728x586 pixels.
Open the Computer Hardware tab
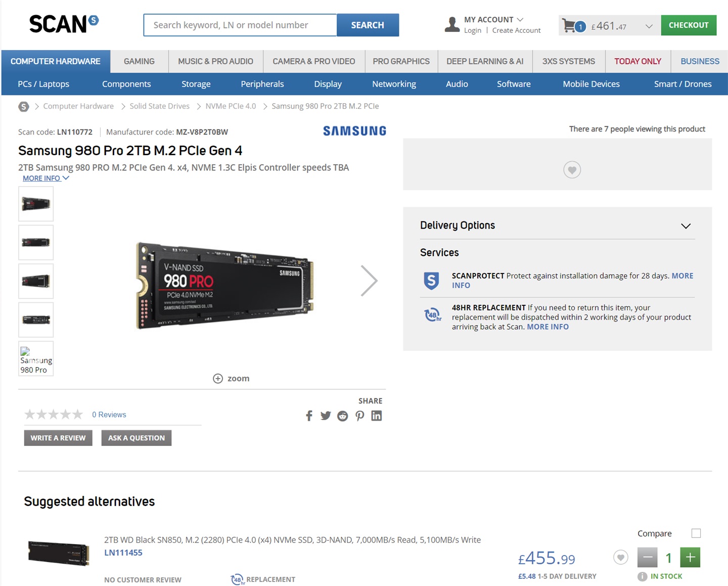pos(56,61)
